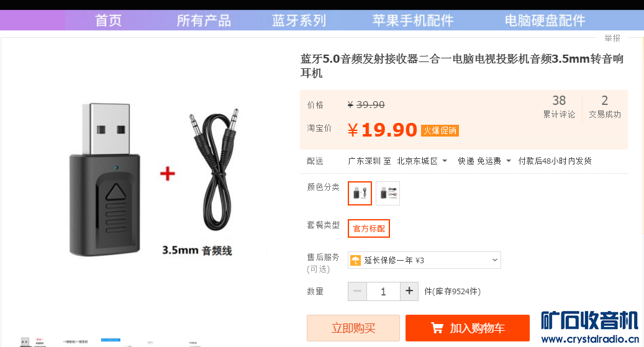This screenshot has height=347, width=644.
Task: Click the shopping cart icon in 加入购物车
Action: (437, 328)
